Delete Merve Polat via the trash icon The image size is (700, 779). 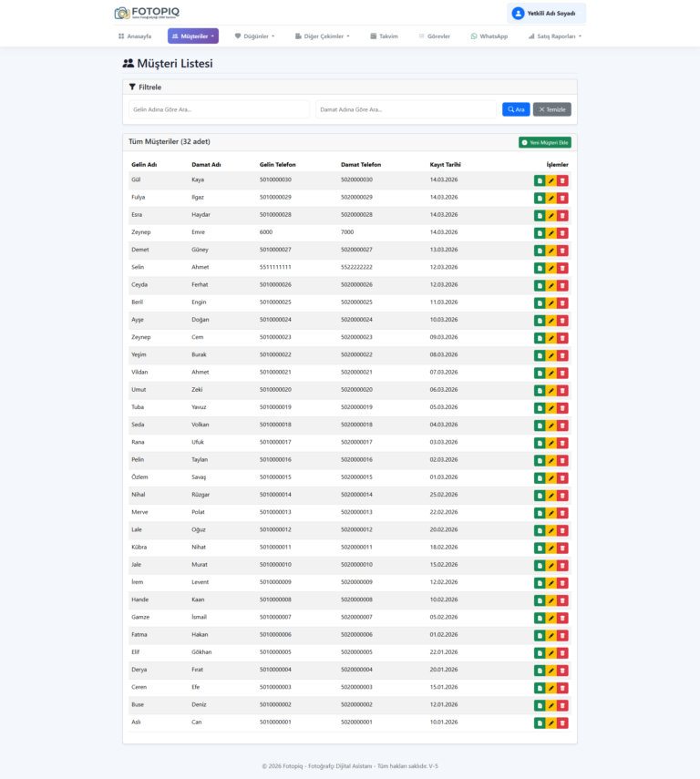click(562, 513)
